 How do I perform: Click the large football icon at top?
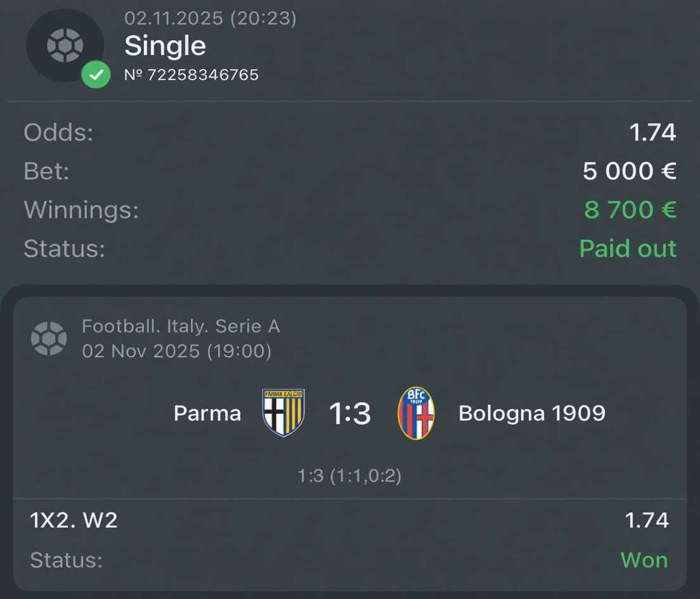tap(65, 45)
